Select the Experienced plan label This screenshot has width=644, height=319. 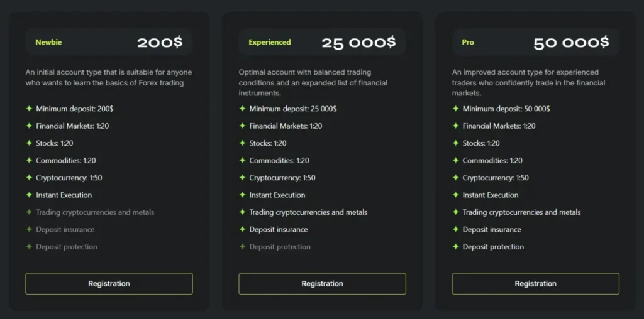[270, 43]
